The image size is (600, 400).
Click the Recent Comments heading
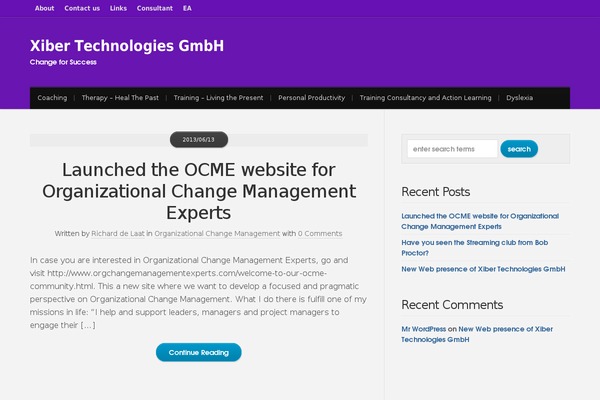(x=452, y=305)
